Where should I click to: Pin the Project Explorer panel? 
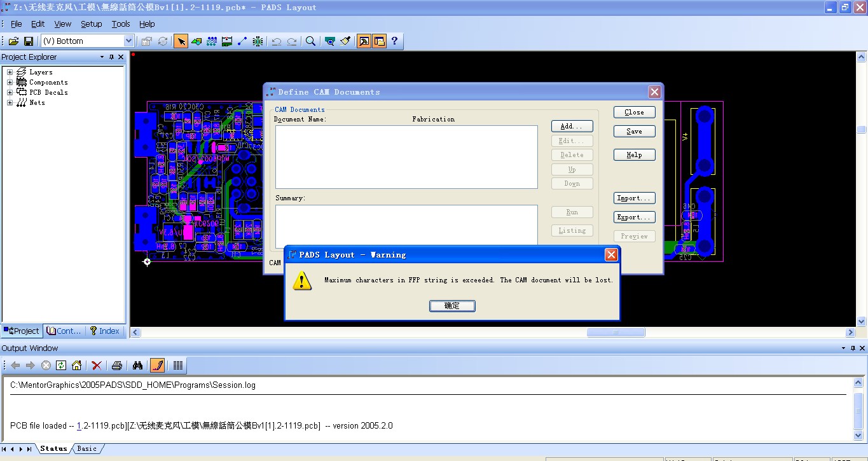[111, 57]
